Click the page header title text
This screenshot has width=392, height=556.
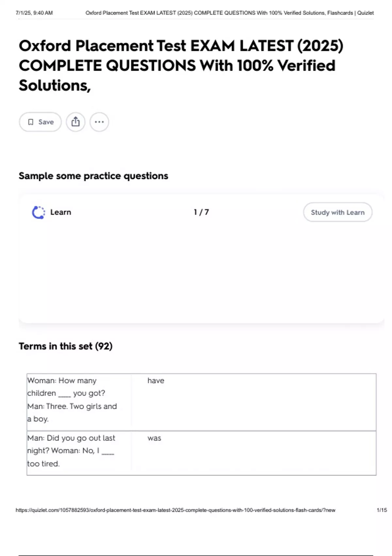click(229, 13)
